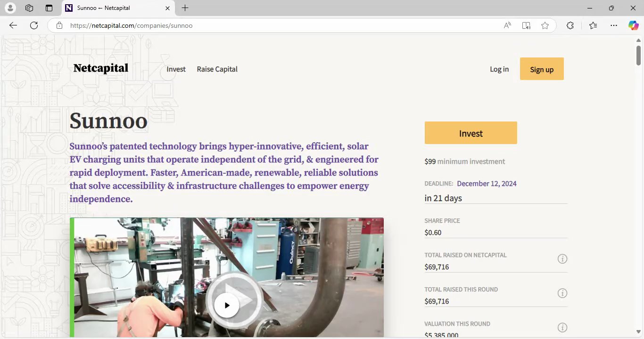
Task: Click the yellow Invest button
Action: point(471,133)
